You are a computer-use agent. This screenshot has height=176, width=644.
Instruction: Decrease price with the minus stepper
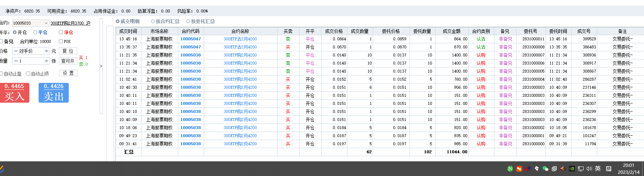16,51
